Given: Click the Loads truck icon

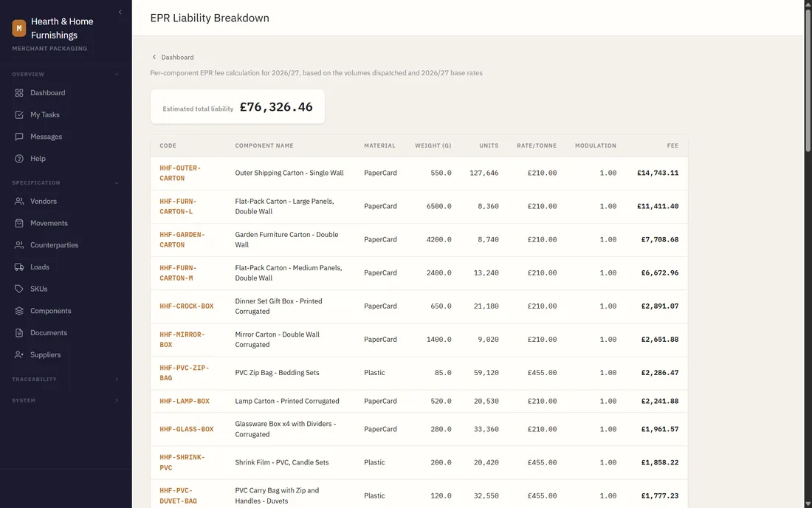Looking at the screenshot, I should click(x=19, y=267).
